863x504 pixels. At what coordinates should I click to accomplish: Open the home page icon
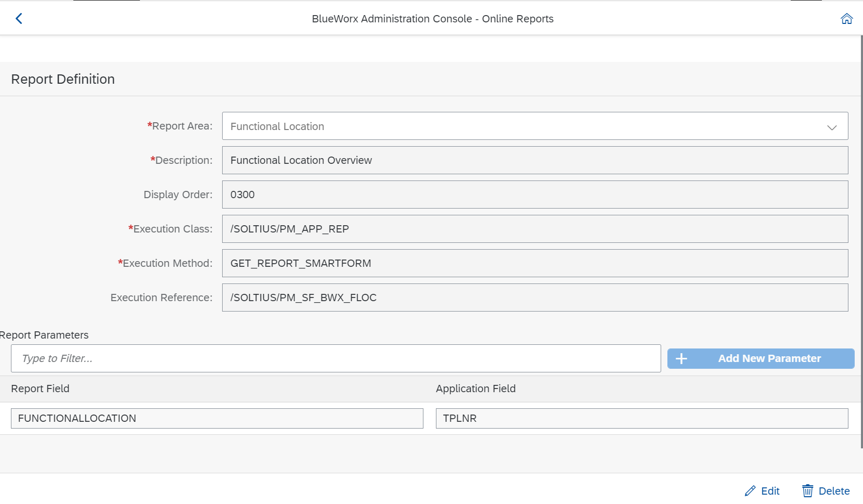point(847,19)
